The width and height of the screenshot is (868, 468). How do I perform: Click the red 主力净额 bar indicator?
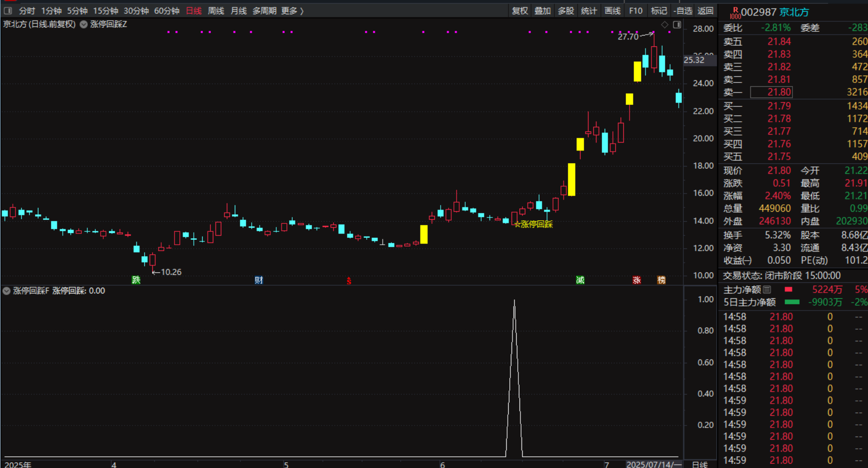click(788, 289)
